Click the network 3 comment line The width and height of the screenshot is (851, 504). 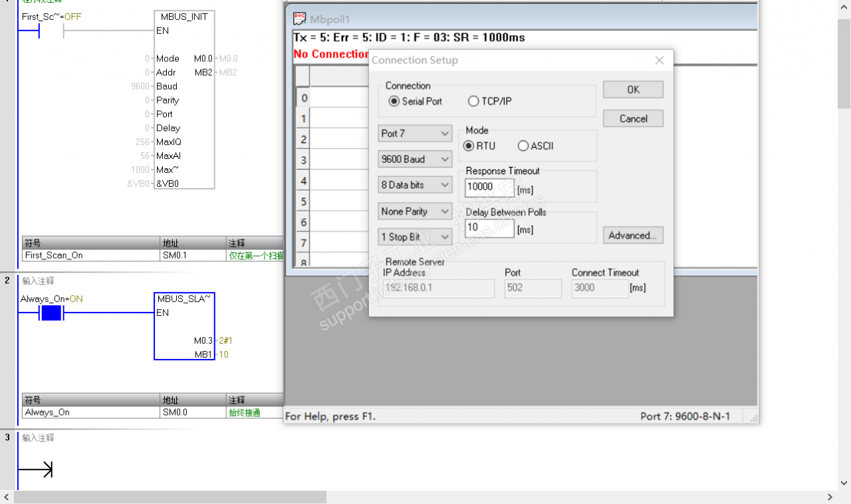point(39,438)
